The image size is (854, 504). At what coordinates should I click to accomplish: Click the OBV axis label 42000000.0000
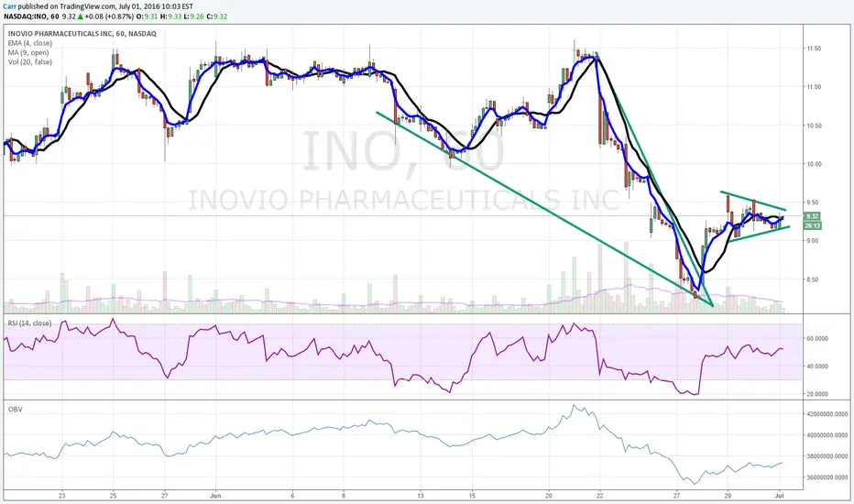tap(827, 414)
